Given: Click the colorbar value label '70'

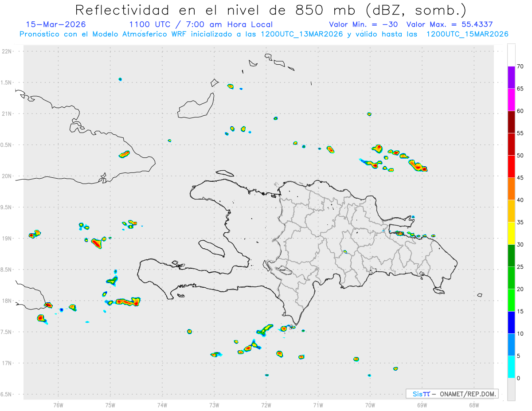Looking at the screenshot, I should coord(520,67).
